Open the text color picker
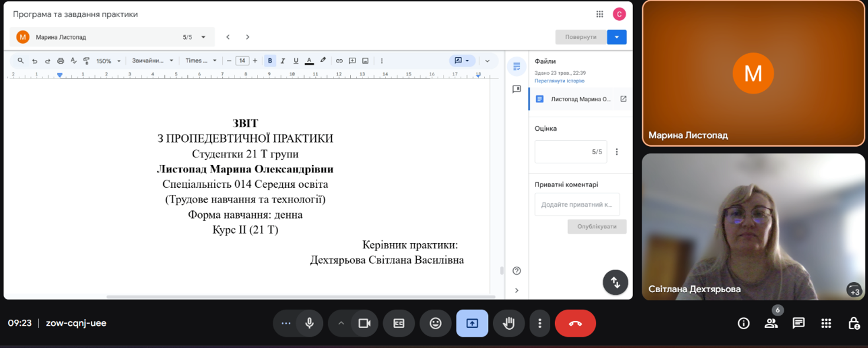 coord(309,61)
